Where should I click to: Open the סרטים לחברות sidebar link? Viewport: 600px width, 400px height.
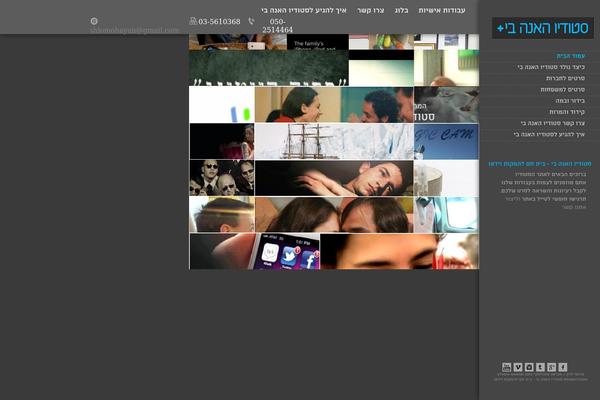(x=566, y=78)
